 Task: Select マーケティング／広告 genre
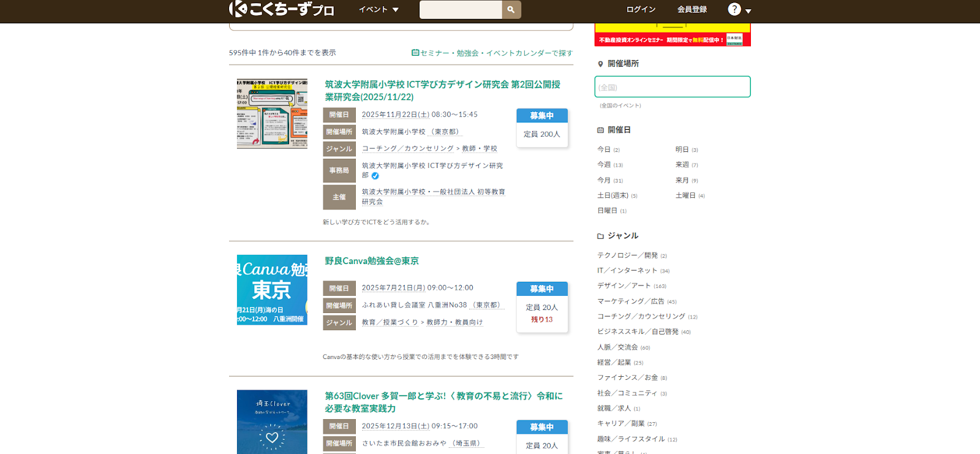(x=631, y=301)
